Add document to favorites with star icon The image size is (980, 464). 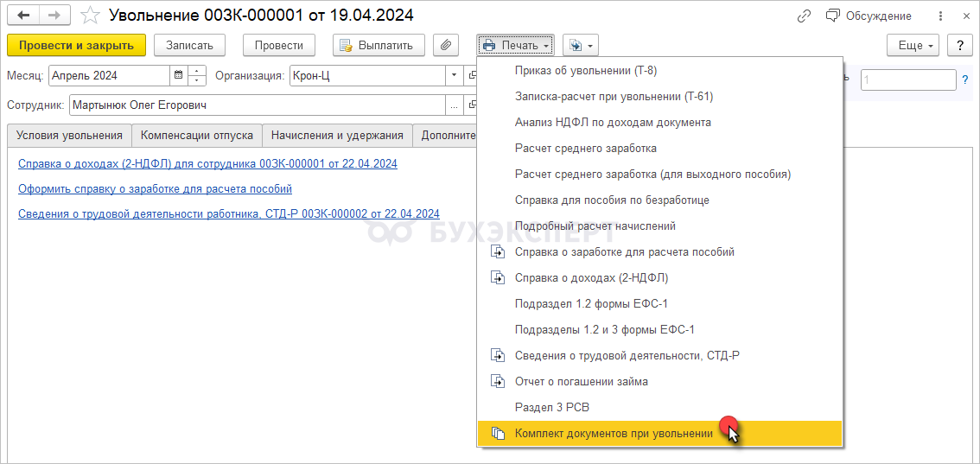92,16
